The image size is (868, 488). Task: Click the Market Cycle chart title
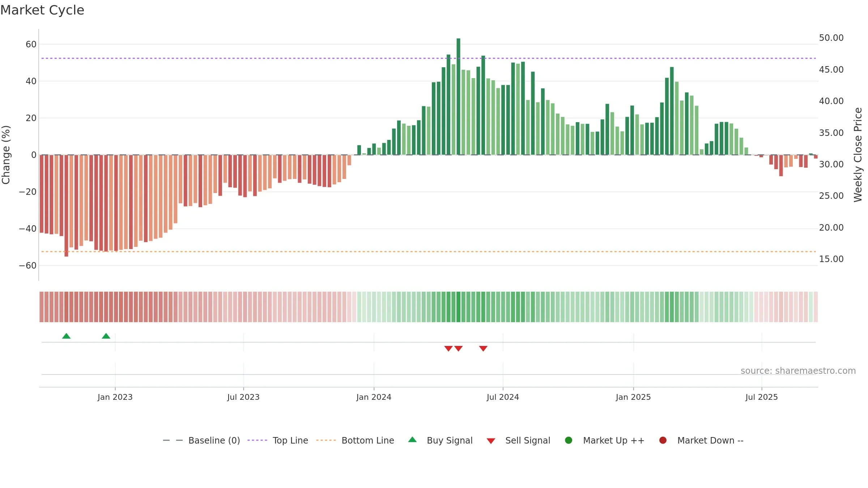tap(42, 10)
